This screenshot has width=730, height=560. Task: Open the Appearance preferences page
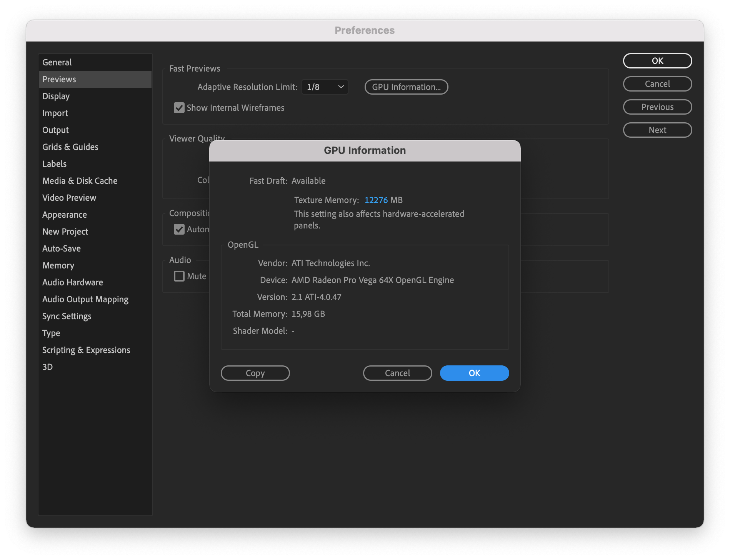click(65, 215)
